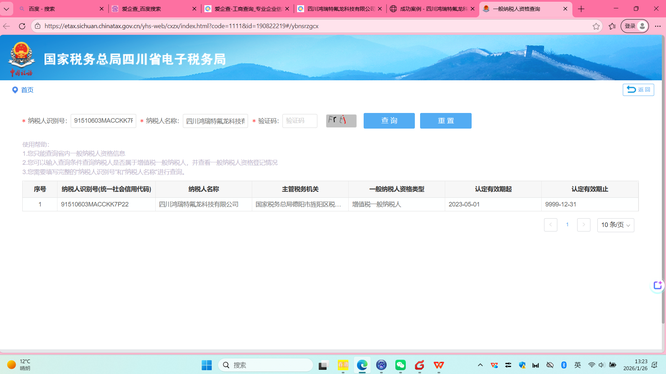This screenshot has width=666, height=374.
Task: Close the 百度-搜索 tab
Action: (102, 8)
